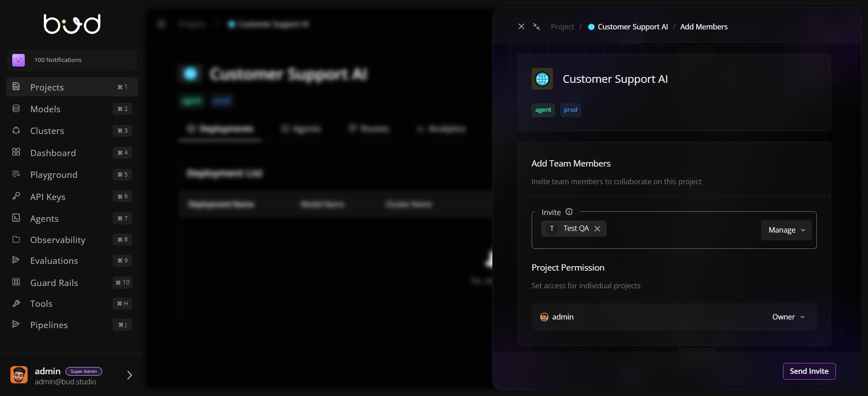Image resolution: width=868 pixels, height=396 pixels.
Task: Click the admin avatar in Project Permission
Action: [x=544, y=317]
